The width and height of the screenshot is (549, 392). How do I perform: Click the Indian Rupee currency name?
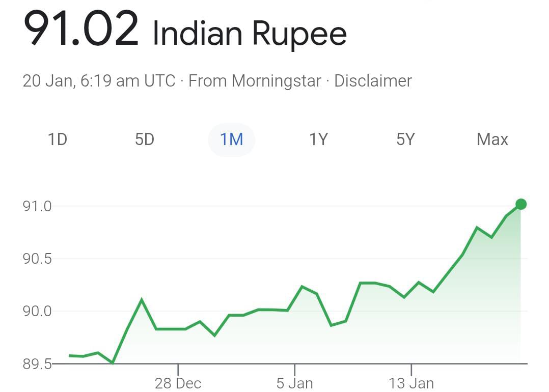250,34
